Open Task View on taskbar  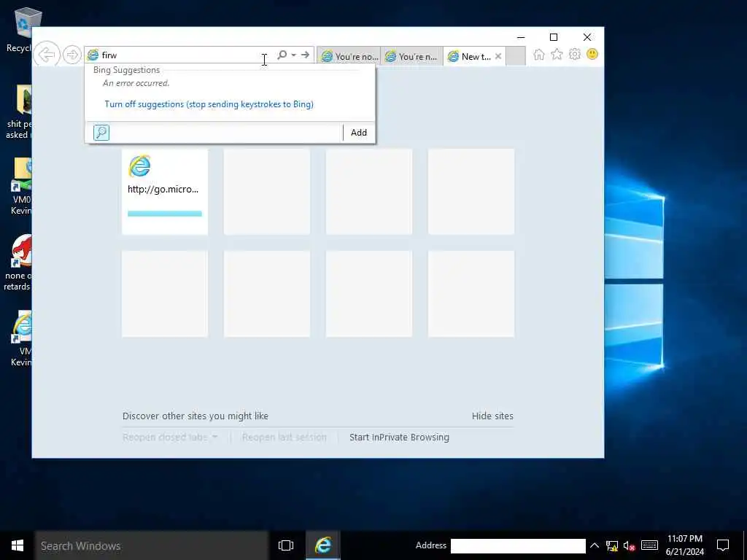point(286,545)
